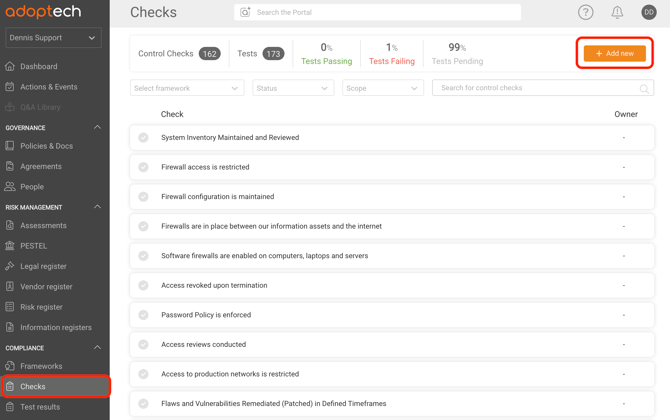This screenshot has width=670, height=420.
Task: Click the DD user avatar
Action: (649, 13)
